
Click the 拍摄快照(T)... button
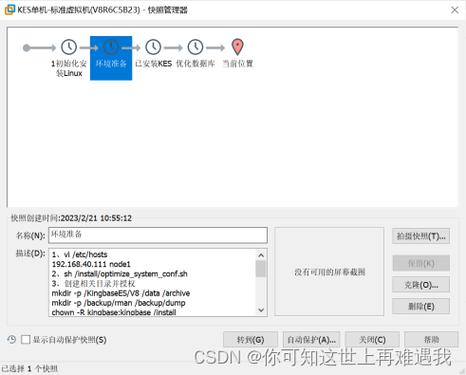click(x=421, y=236)
